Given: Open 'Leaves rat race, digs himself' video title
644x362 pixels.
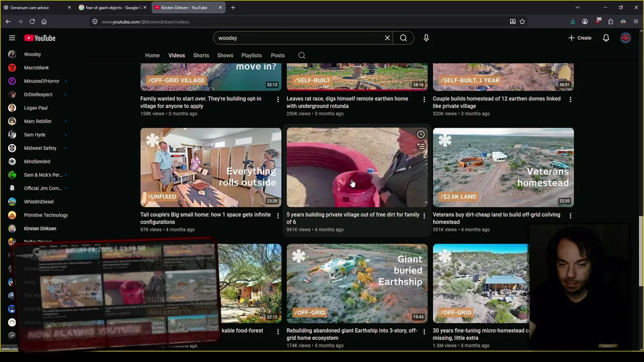Looking at the screenshot, I should coord(347,102).
